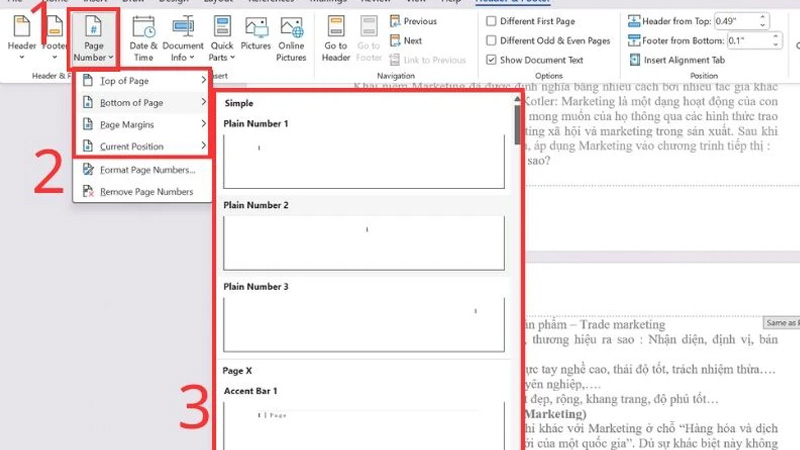Insert Online Pictures
Viewport: 800px width, 450px height.
[291, 39]
